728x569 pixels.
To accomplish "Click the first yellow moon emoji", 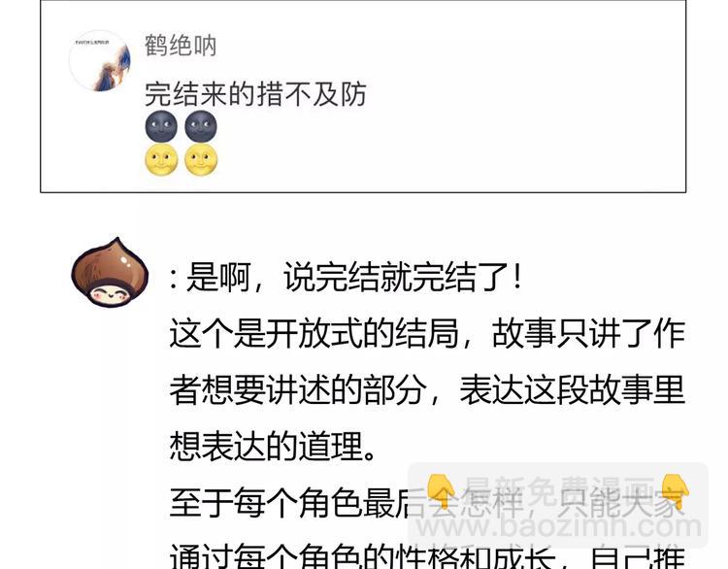I will pos(161,160).
